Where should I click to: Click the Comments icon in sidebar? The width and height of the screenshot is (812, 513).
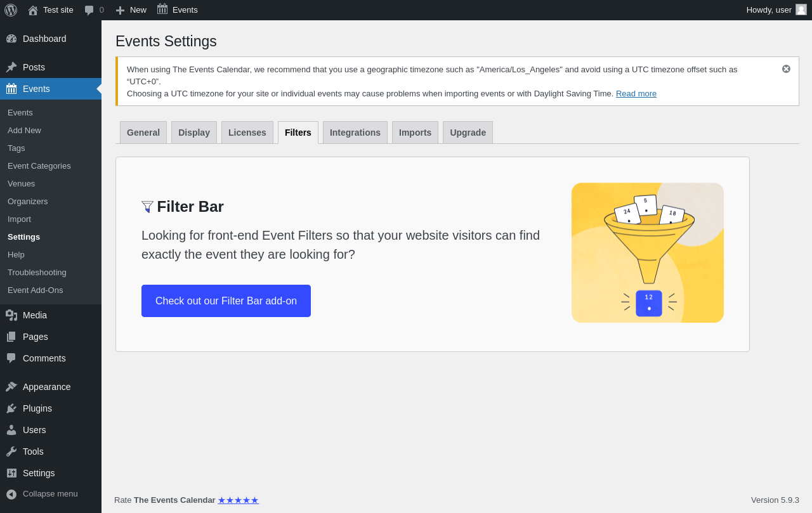[11, 358]
